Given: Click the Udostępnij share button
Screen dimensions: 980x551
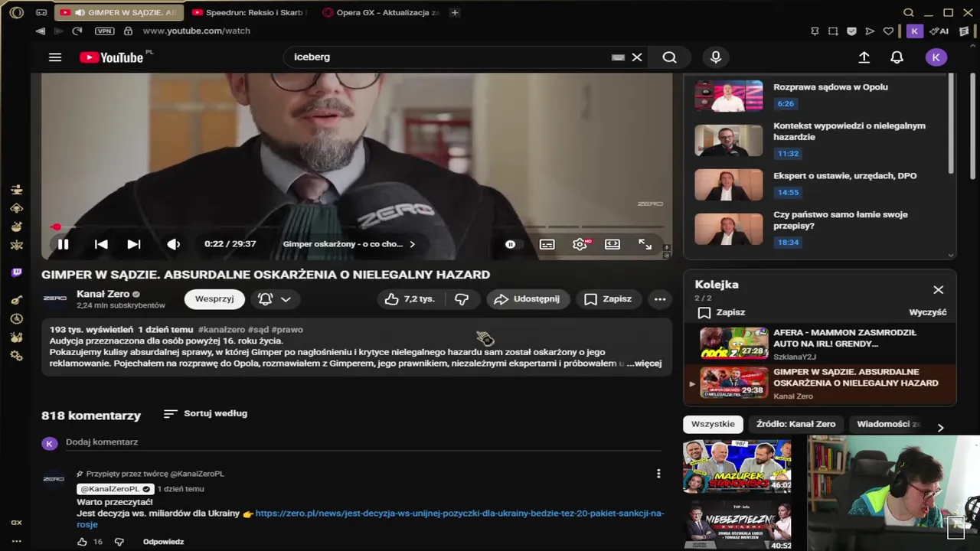Looking at the screenshot, I should [528, 299].
